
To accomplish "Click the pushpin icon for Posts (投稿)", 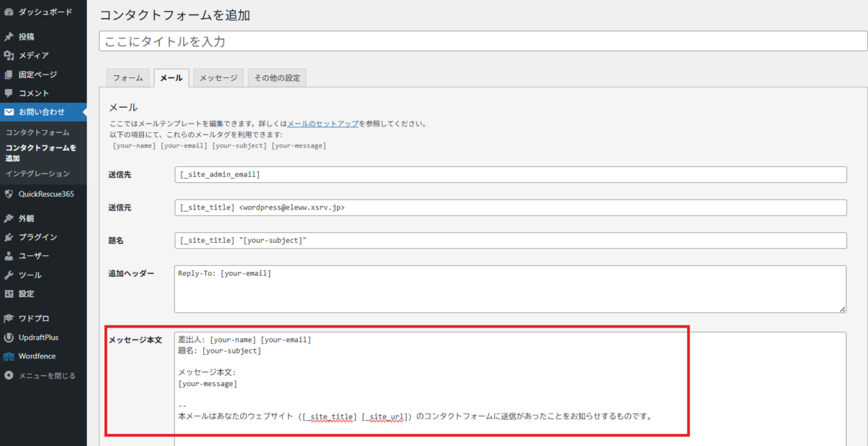I will coord(9,37).
